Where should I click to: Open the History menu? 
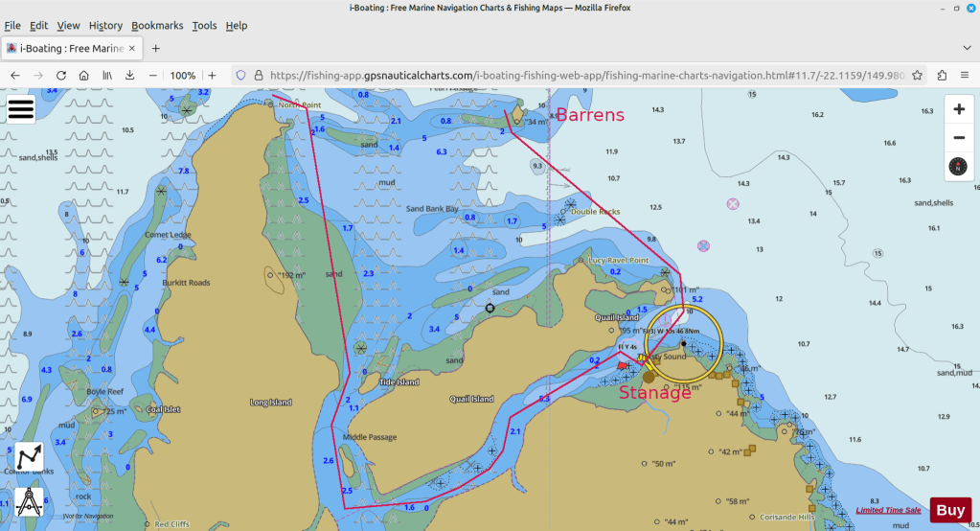click(x=105, y=26)
